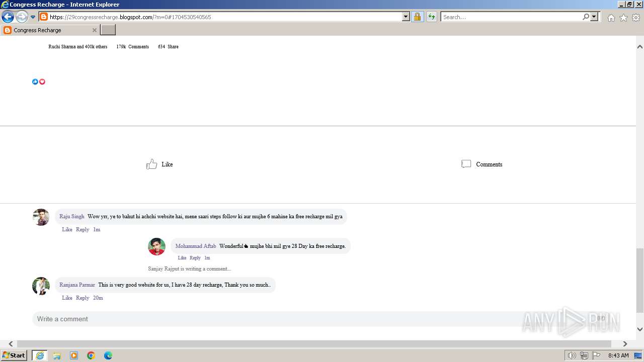
Task: Open the Favorites star icon
Action: [623, 18]
